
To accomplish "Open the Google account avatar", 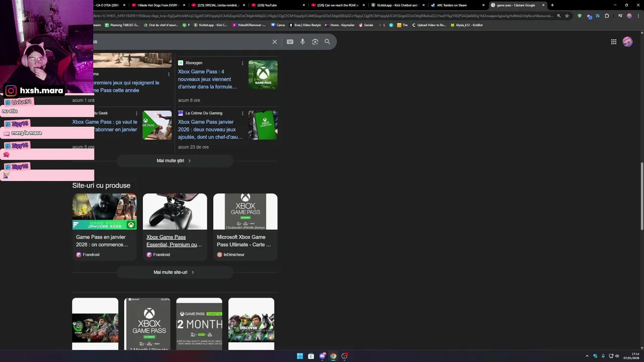I will [x=627, y=42].
